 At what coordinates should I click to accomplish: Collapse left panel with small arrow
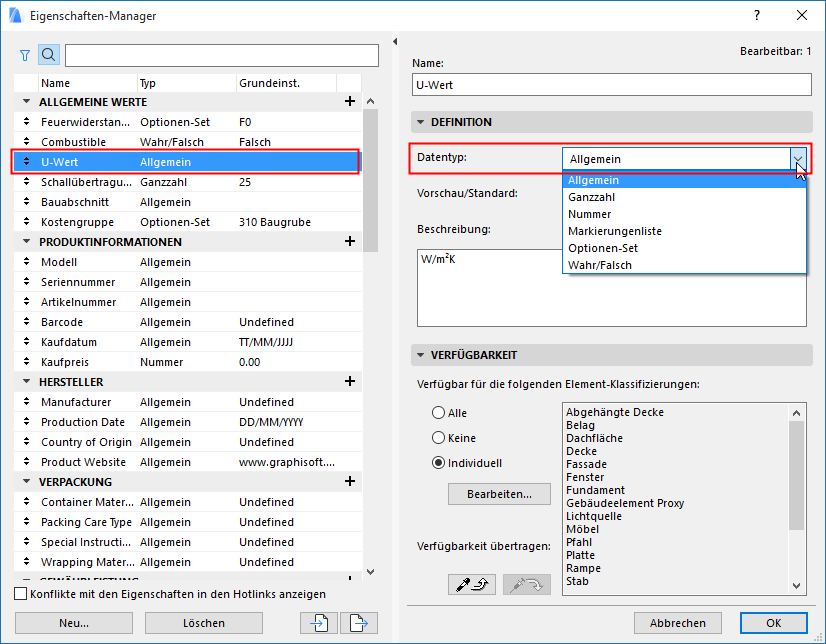click(x=395, y=42)
